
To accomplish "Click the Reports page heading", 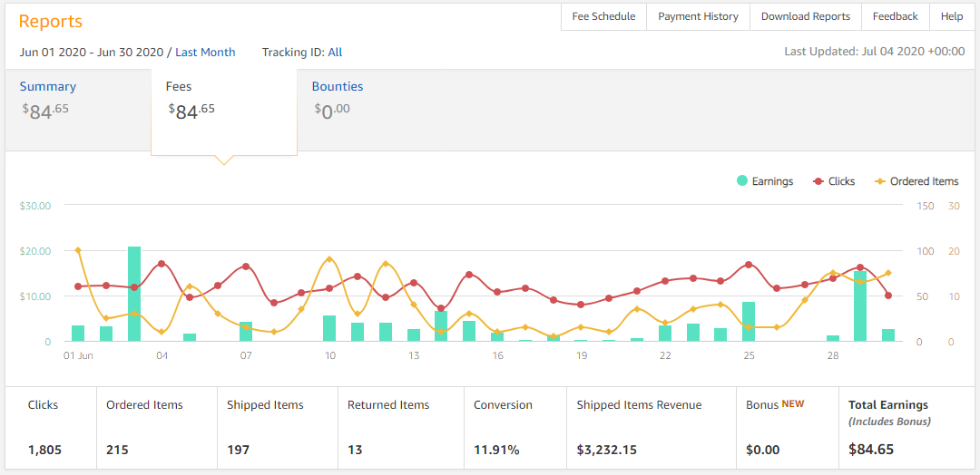I will tap(51, 21).
